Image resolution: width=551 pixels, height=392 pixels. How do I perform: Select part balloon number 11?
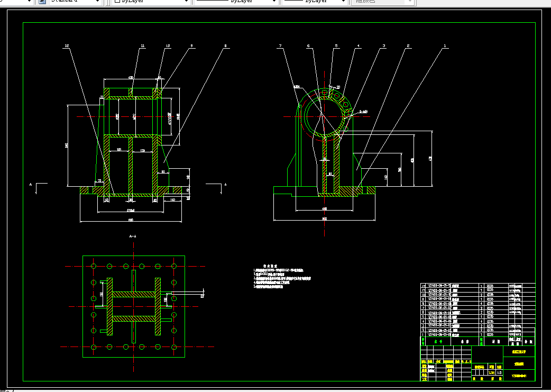pyautogui.click(x=142, y=46)
